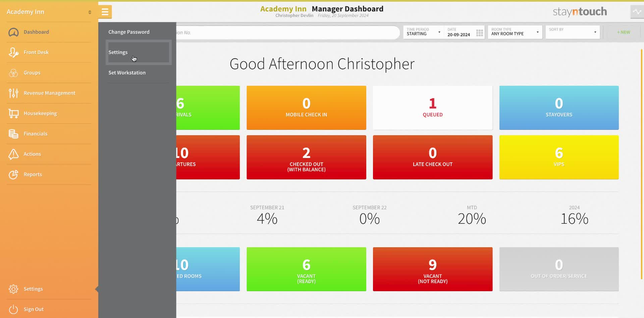Open the Stayovers tile
The image size is (644, 318).
click(559, 108)
